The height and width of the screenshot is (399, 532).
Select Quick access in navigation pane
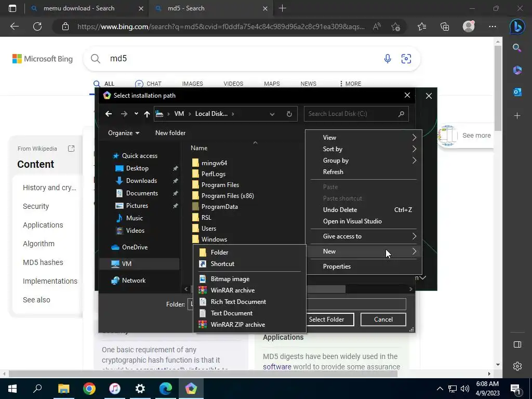point(139,156)
